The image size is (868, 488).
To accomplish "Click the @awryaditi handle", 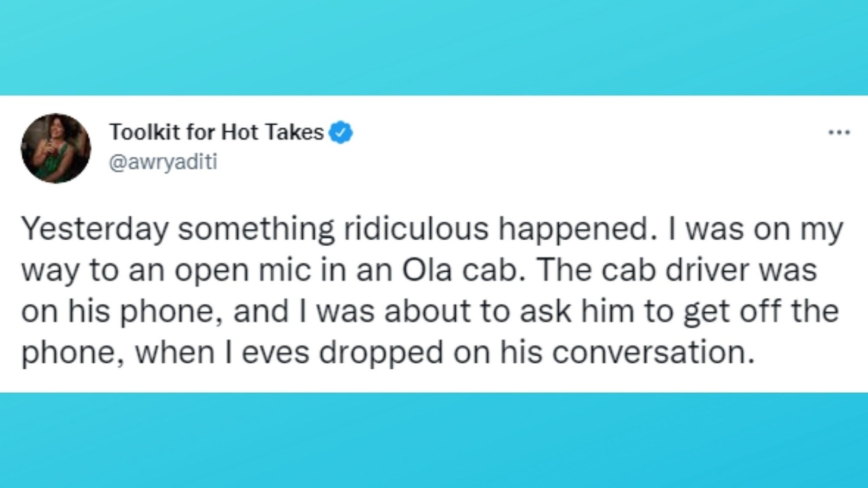I will click(163, 162).
